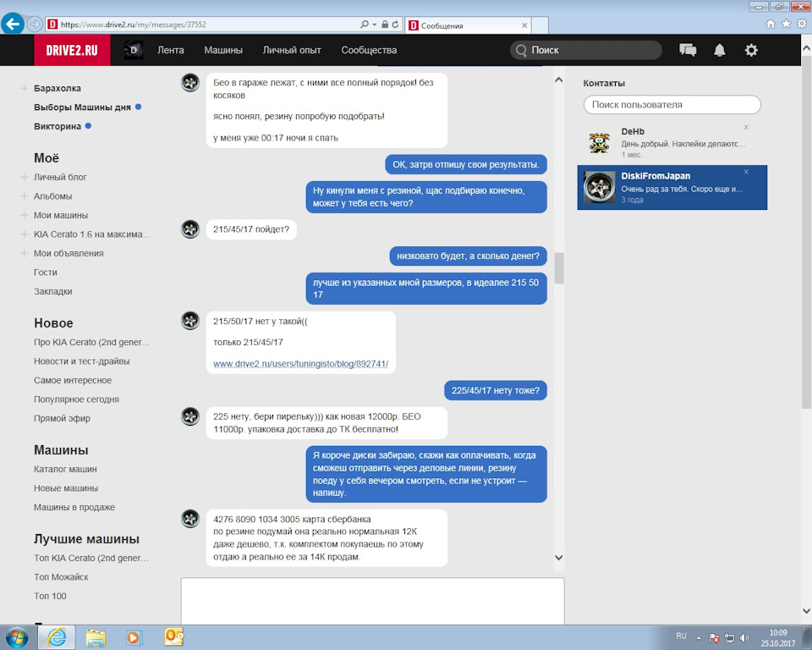812x650 pixels.
Task: Open a new browser tab
Action: click(x=540, y=25)
